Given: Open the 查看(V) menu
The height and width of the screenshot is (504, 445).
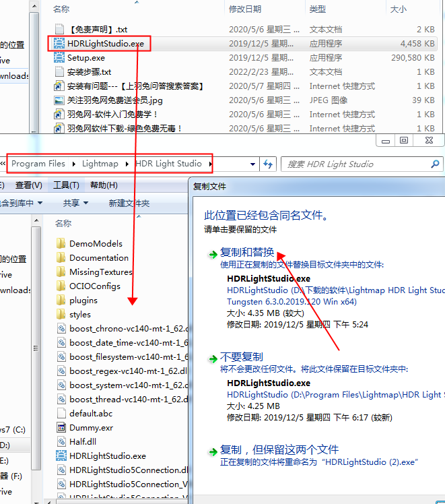Looking at the screenshot, I should coord(28,185).
